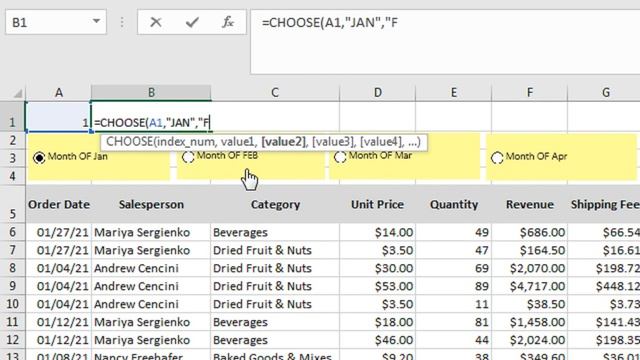This screenshot has height=360, width=640.
Task: Select the Month OF FEB radio button
Action: [188, 157]
